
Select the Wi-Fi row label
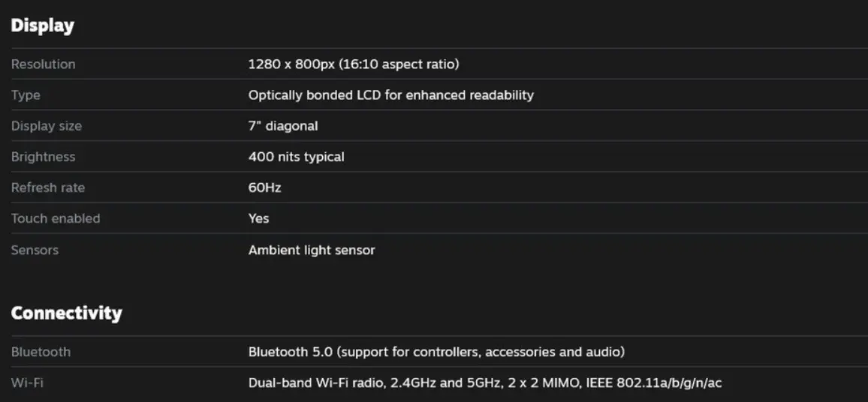click(x=27, y=382)
